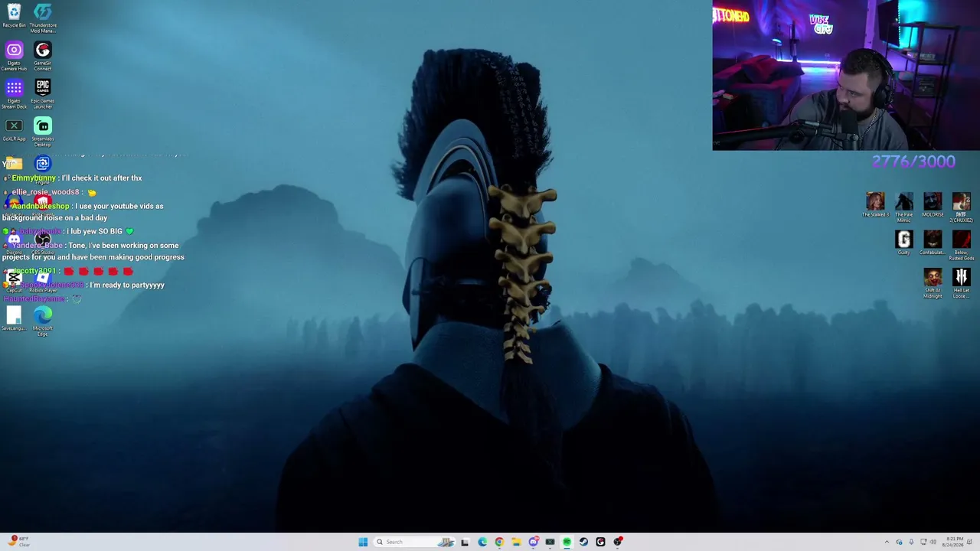
Task: Switch to Spotify in the taskbar
Action: click(x=567, y=542)
